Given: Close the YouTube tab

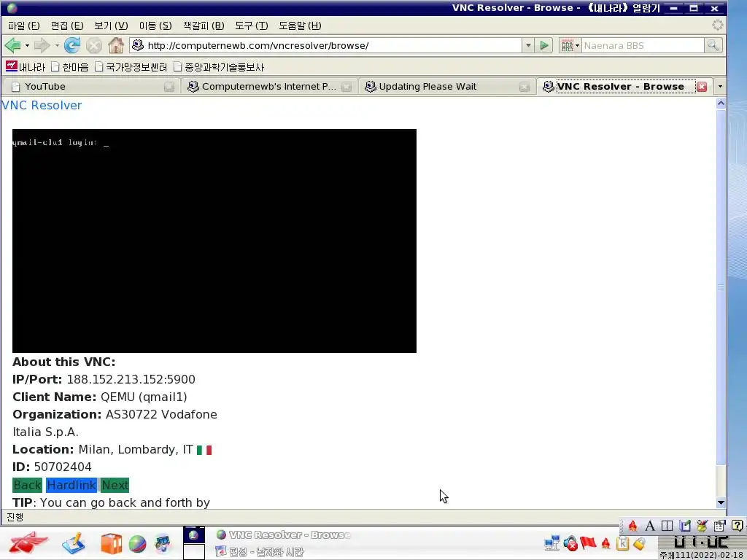Looking at the screenshot, I should [x=169, y=87].
